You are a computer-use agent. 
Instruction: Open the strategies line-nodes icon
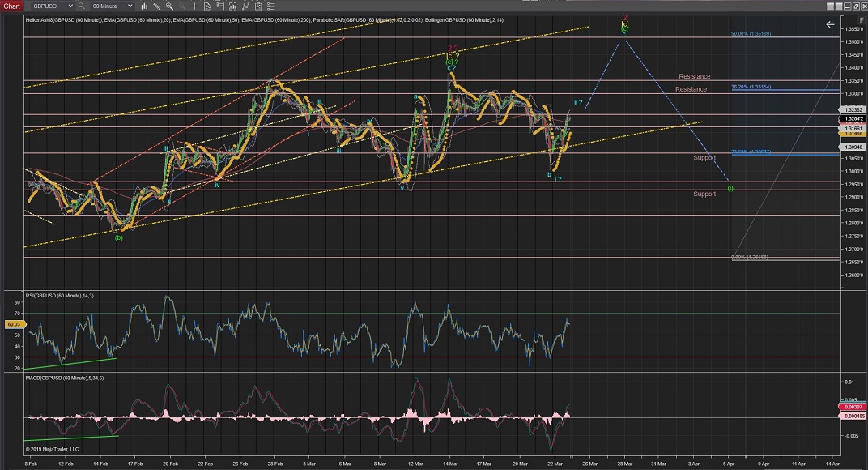[245, 6]
